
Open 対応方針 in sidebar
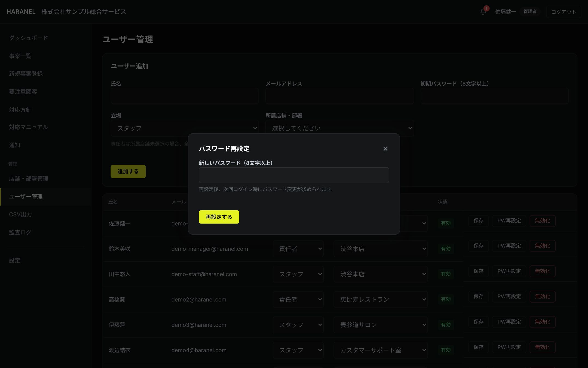20,110
